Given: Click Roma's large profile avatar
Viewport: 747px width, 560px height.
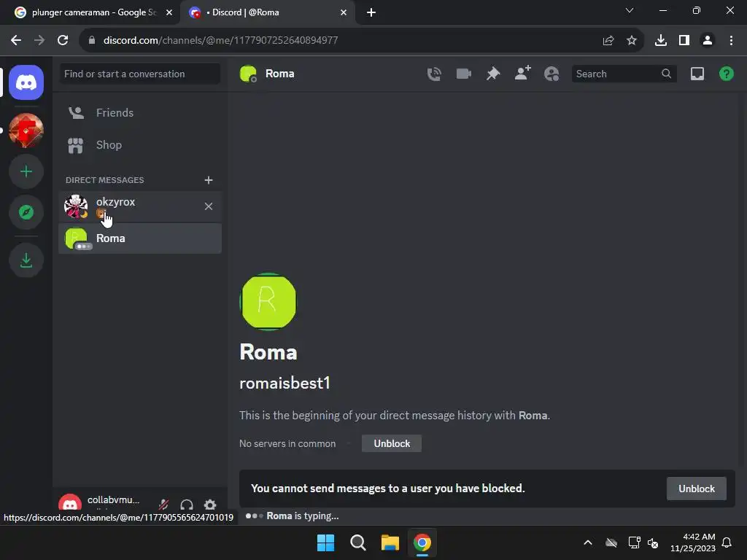Looking at the screenshot, I should [268, 301].
